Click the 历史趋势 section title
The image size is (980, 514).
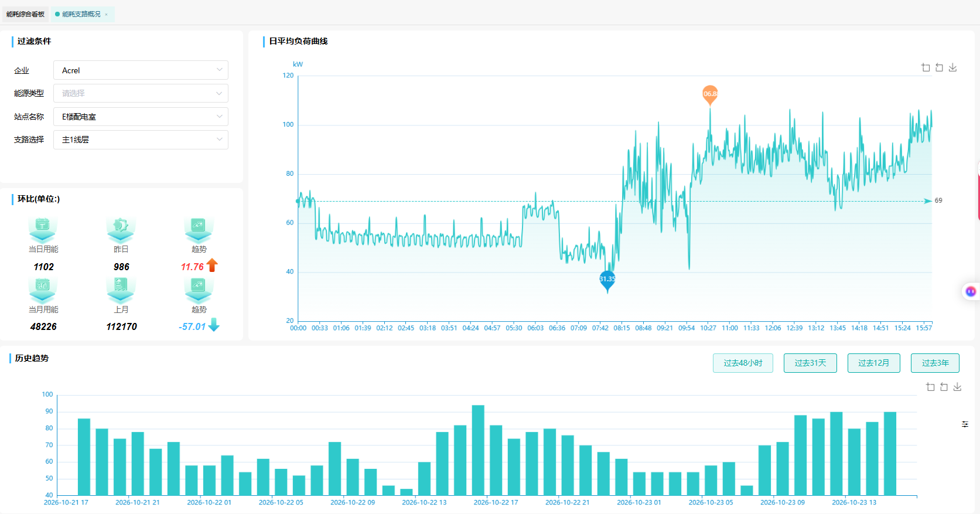pos(32,358)
